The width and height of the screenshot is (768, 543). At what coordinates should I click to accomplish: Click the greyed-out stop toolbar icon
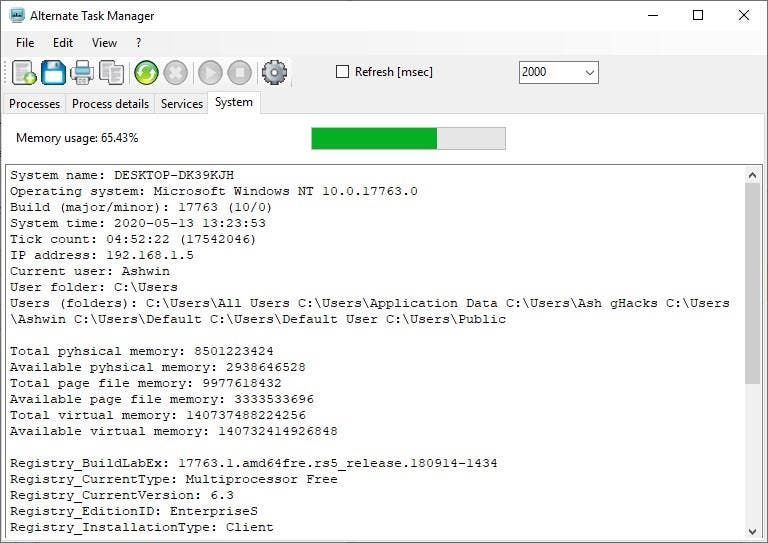coord(240,72)
